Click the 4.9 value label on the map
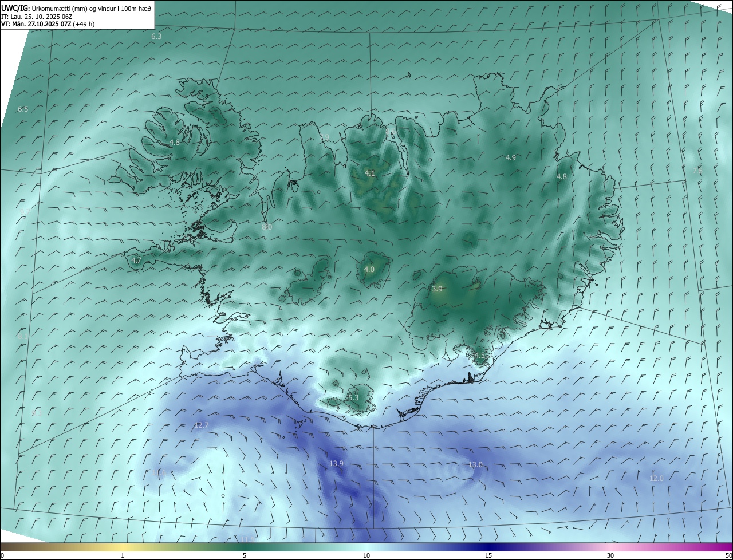 tap(510, 157)
